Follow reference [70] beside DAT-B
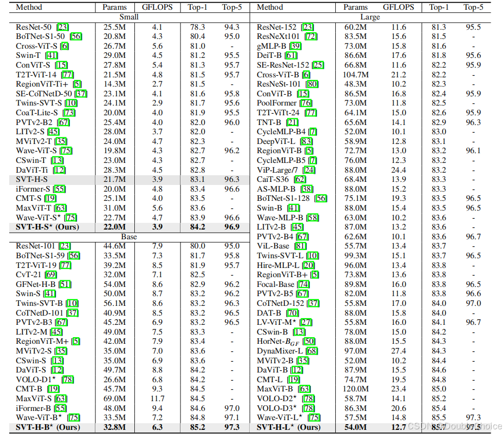Screen dimensions: 504x435 (292, 313)
